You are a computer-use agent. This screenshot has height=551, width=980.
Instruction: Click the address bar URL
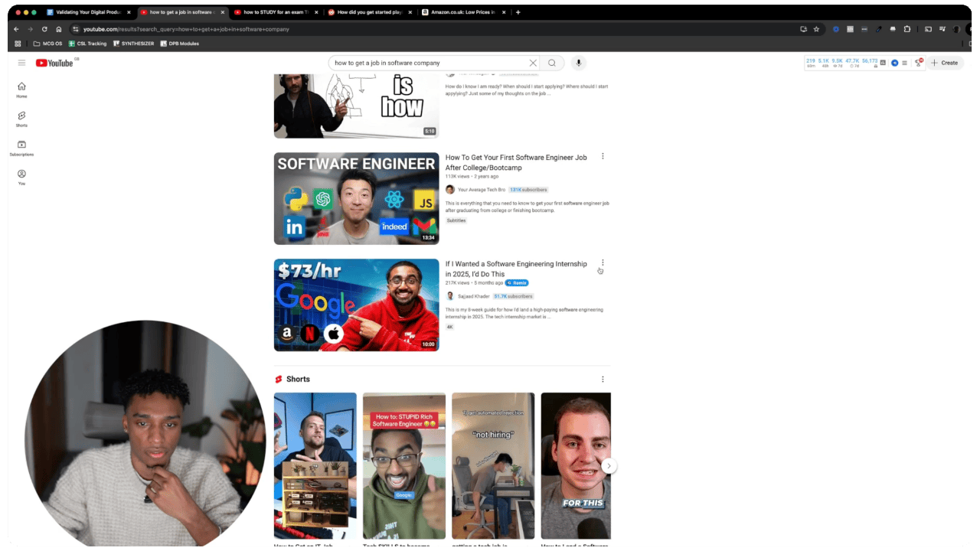(186, 29)
